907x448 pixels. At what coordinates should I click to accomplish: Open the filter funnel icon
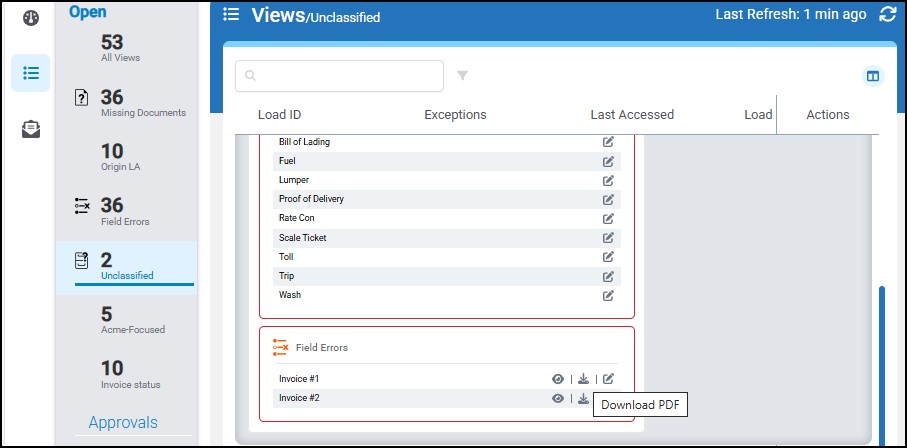pos(462,75)
